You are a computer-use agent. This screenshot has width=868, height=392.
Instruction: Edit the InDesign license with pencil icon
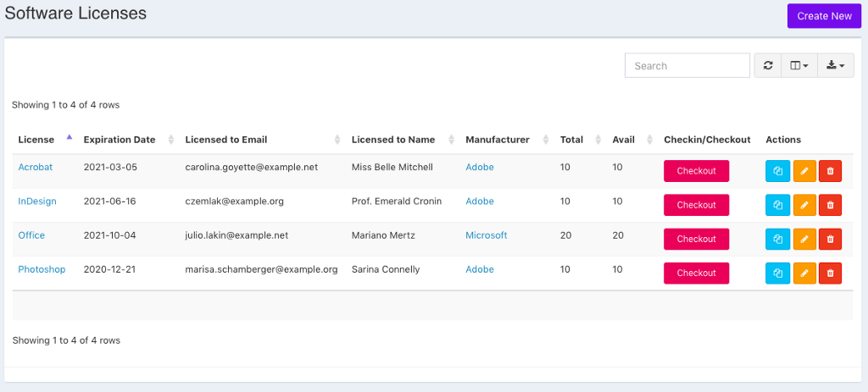point(804,205)
